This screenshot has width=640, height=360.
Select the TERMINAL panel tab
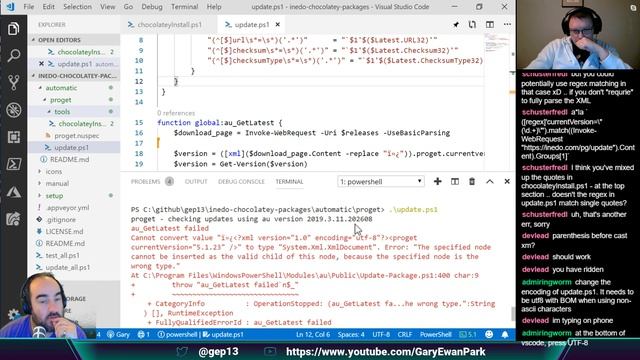[x=289, y=182]
